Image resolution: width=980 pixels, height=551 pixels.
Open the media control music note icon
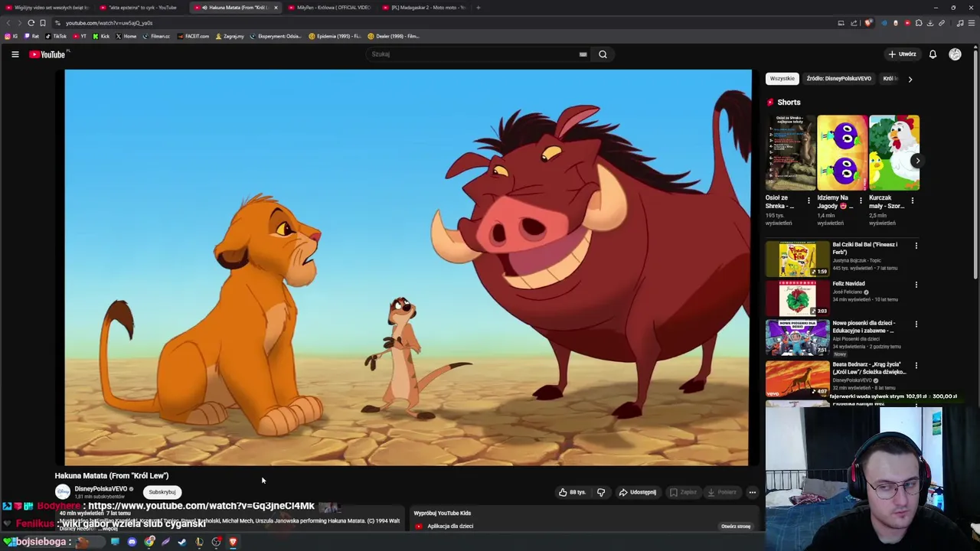coord(960,23)
